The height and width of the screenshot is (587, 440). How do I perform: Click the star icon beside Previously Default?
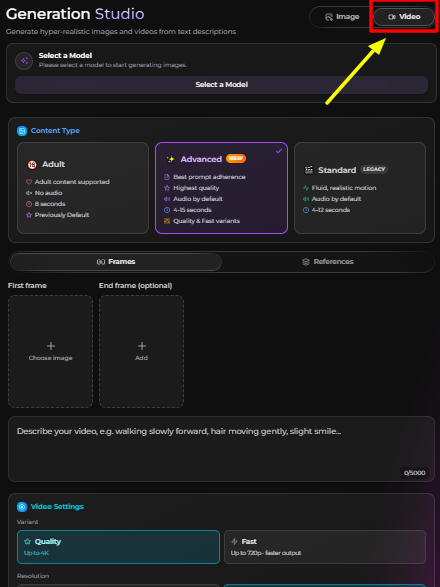click(29, 215)
